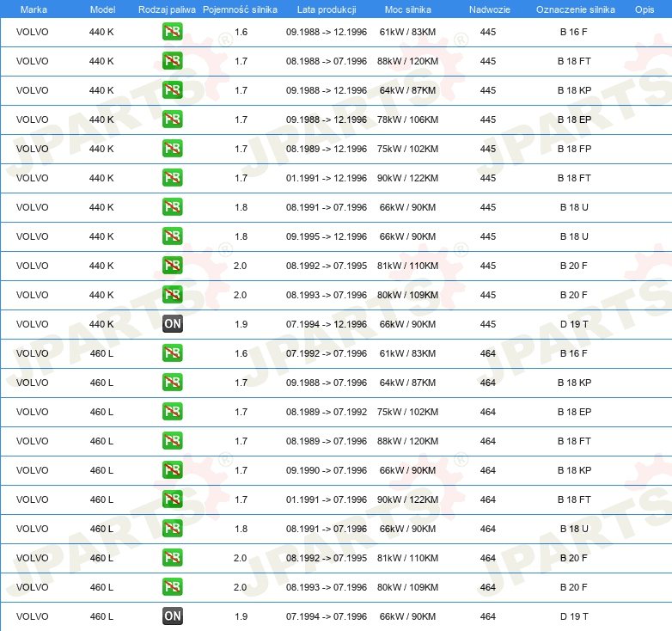The height and width of the screenshot is (631, 672).
Task: Click petrol icon for 460 L B 16 F
Action: tap(172, 353)
